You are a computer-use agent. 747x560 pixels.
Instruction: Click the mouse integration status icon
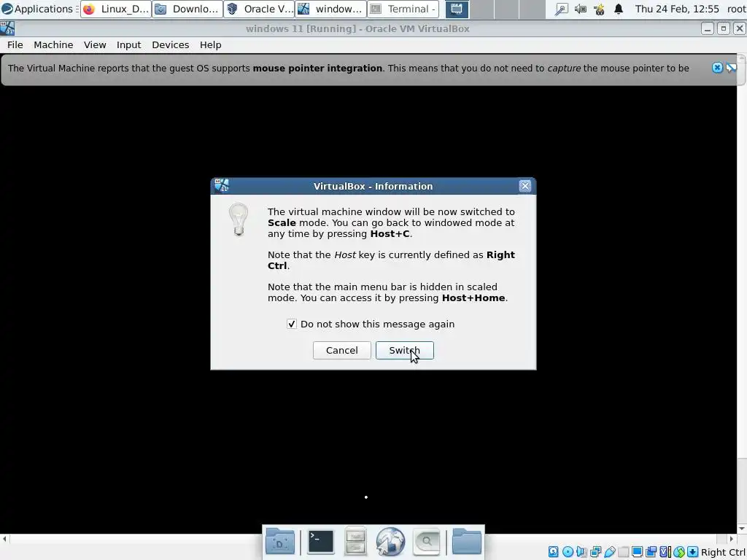[x=679, y=552]
